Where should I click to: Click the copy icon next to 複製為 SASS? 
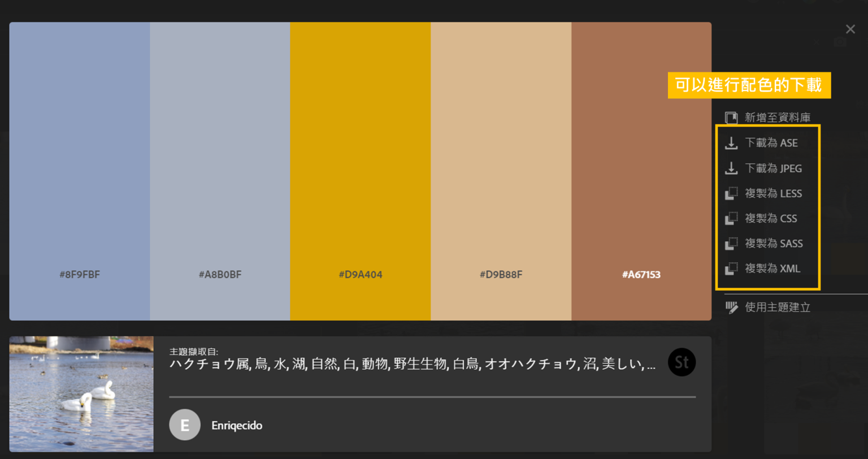[732, 243]
